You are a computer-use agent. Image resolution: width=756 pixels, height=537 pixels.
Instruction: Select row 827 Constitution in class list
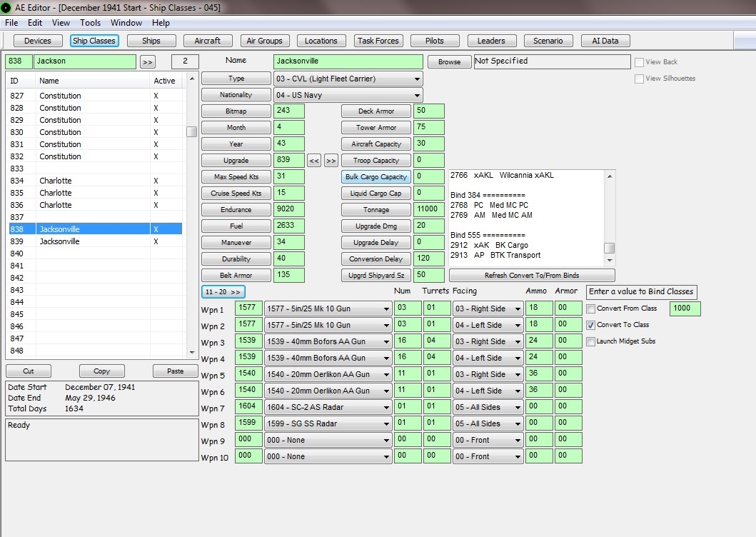tap(96, 96)
